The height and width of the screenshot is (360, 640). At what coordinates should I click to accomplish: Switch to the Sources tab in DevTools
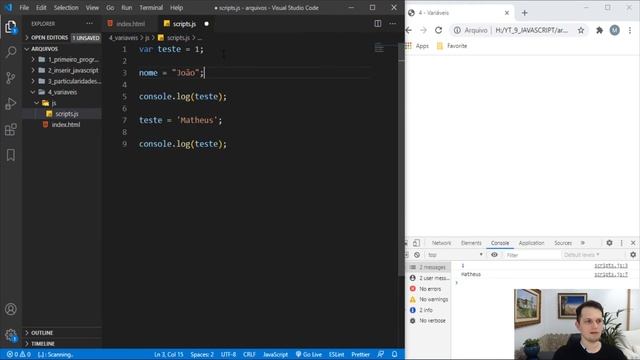(x=563, y=243)
